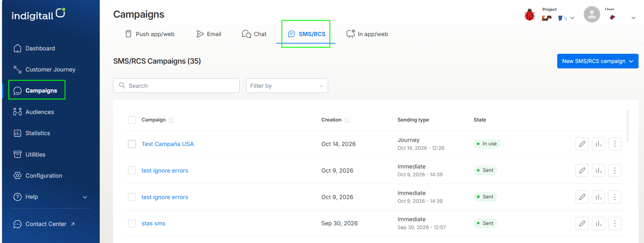The height and width of the screenshot is (243, 644).
Task: Tick the Test Campaña USA checkbox
Action: (132, 144)
